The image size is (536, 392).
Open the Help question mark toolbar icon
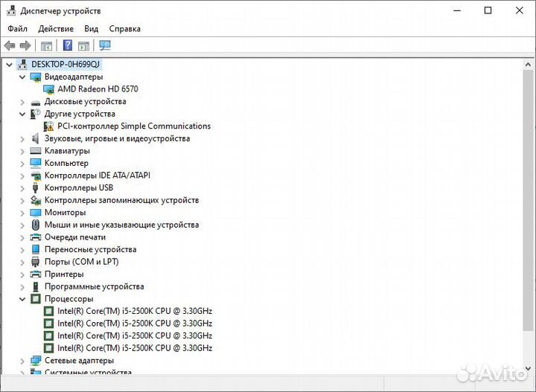point(68,45)
